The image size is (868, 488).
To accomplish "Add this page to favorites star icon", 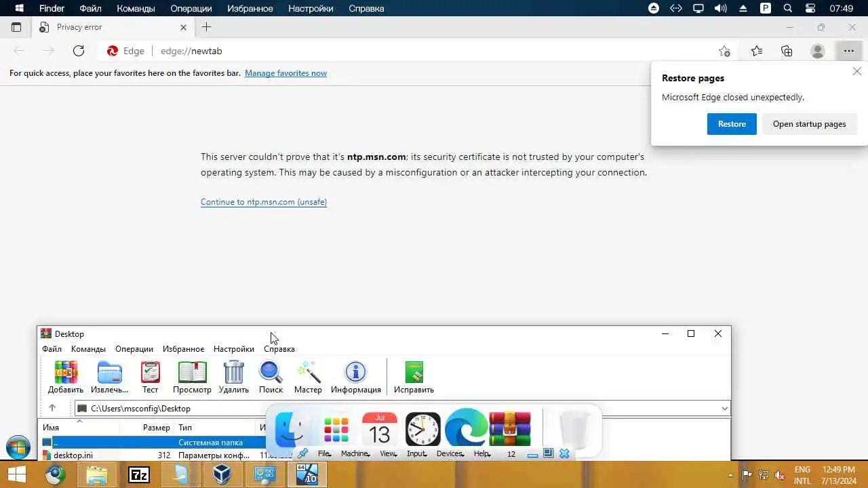I will click(724, 51).
